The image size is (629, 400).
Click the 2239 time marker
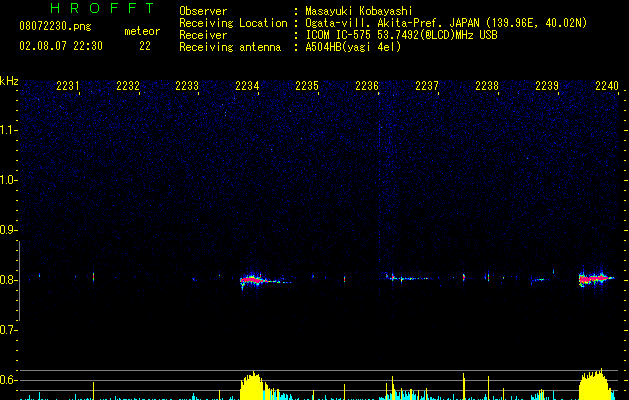click(547, 86)
